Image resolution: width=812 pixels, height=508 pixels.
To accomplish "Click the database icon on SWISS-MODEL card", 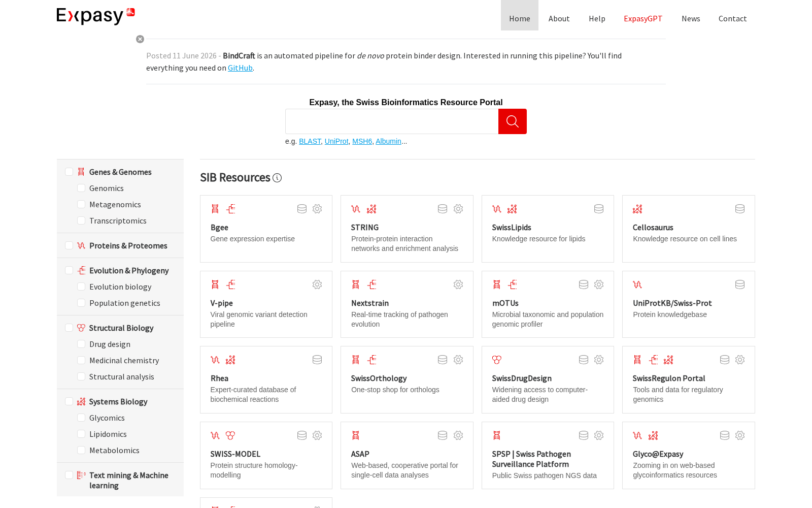I will (x=302, y=435).
